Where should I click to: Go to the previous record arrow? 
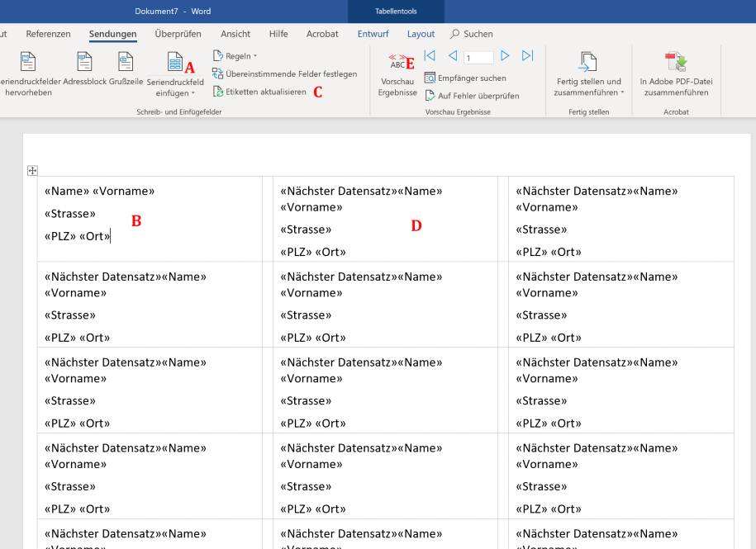(x=453, y=56)
